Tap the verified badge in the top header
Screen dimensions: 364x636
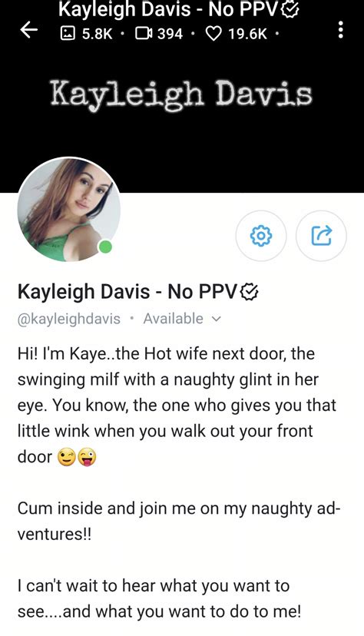pyautogui.click(x=290, y=10)
